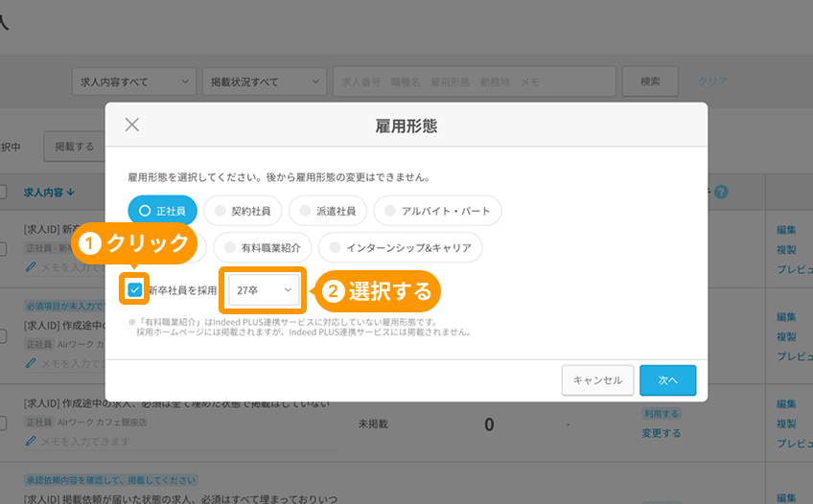813x504 pixels.
Task: Click 編集 in the first job row
Action: click(786, 230)
